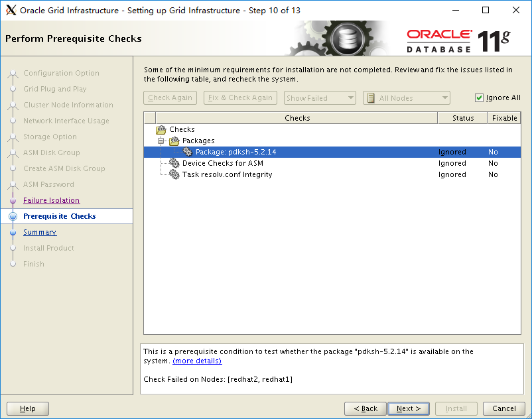Screen dimensions: 532x419
Task: Click the Check Again button
Action: pyautogui.click(x=170, y=98)
